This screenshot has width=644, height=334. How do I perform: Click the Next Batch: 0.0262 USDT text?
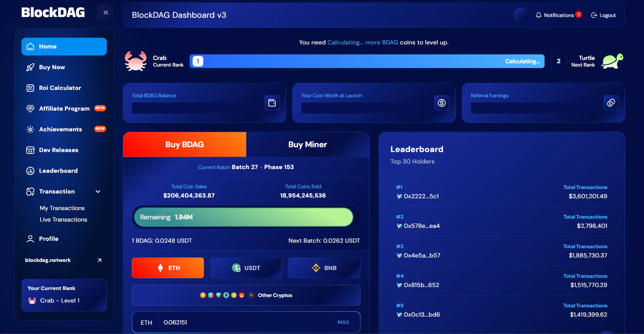324,241
